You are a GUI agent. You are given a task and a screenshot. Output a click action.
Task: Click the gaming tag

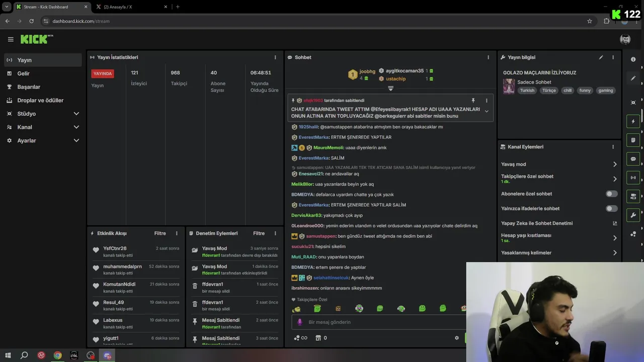606,90
